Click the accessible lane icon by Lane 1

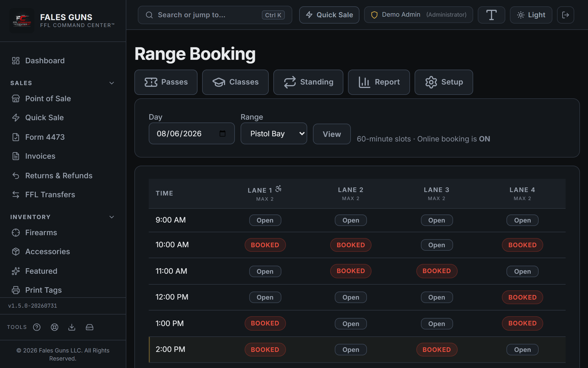tap(278, 189)
